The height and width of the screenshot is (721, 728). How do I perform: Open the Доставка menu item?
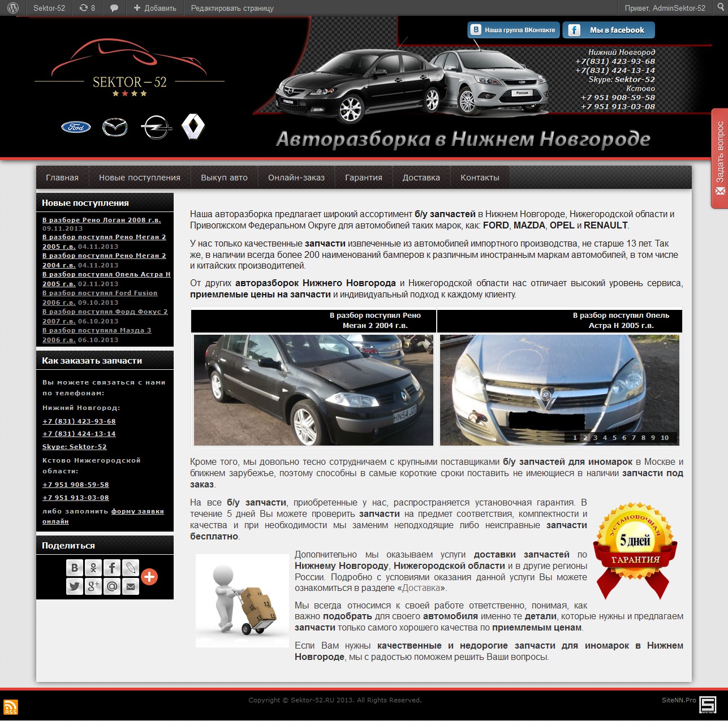pyautogui.click(x=421, y=178)
